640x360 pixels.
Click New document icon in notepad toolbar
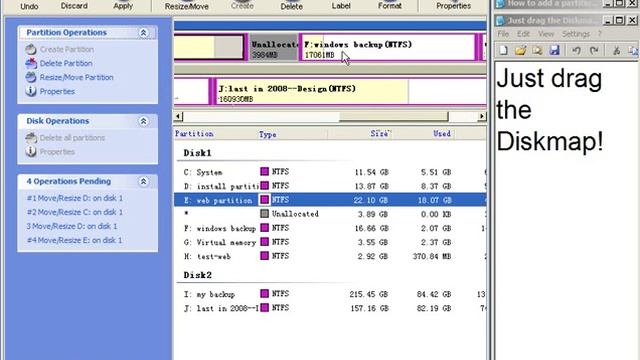(503, 50)
